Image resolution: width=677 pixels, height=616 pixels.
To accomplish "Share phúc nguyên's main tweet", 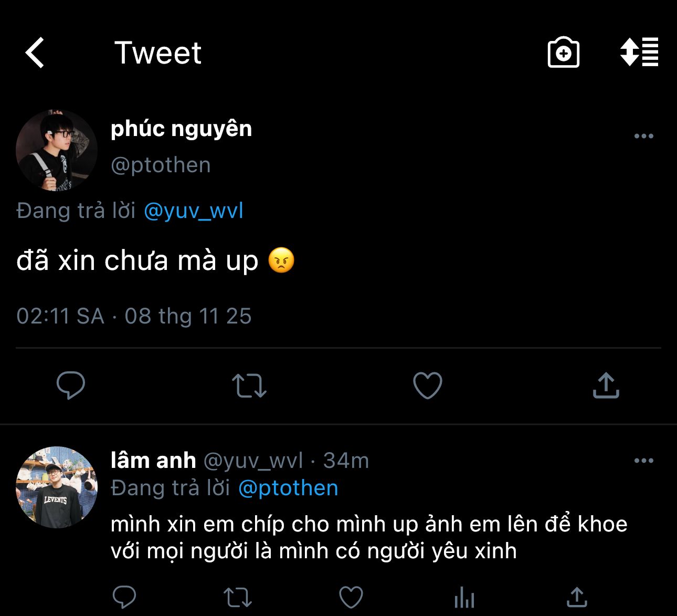I will (606, 385).
